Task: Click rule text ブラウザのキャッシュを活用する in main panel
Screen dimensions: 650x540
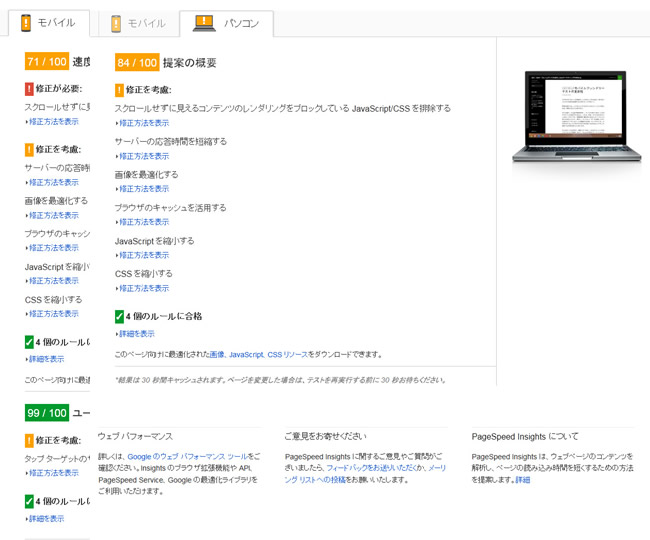Action: (x=170, y=208)
